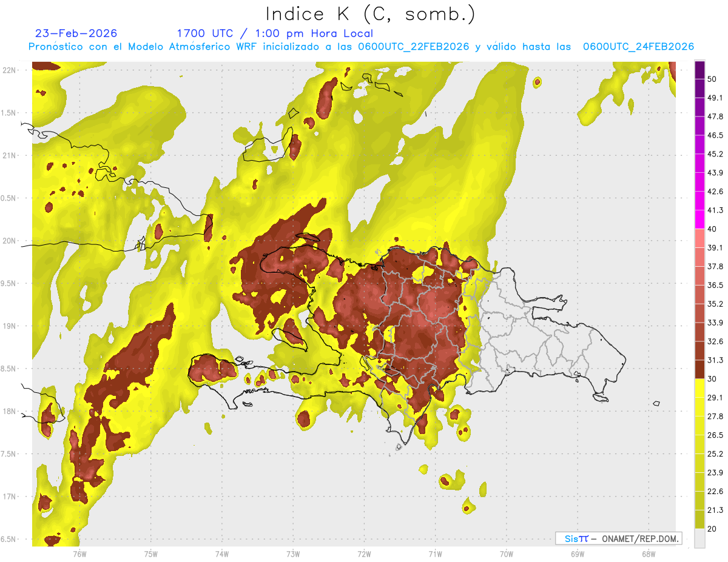Click the '21N' latitude label
Image resolution: width=728 pixels, height=562 pixels.
(x=9, y=155)
